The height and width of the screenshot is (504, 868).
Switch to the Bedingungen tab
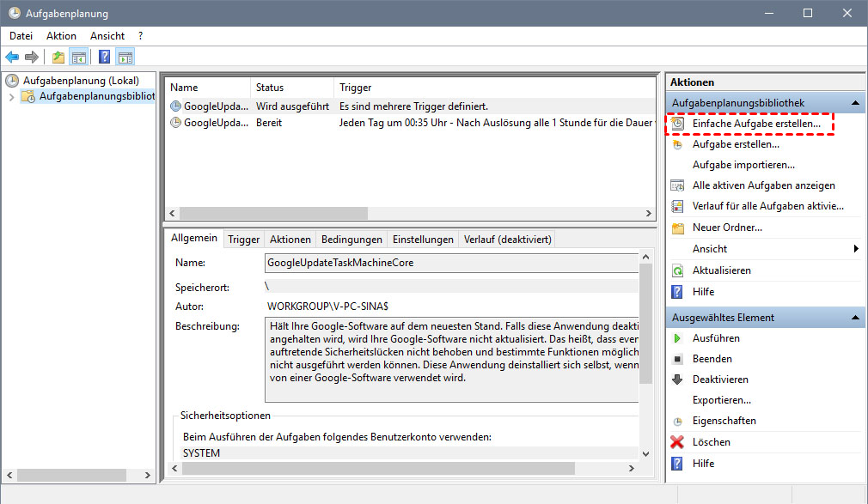(351, 240)
